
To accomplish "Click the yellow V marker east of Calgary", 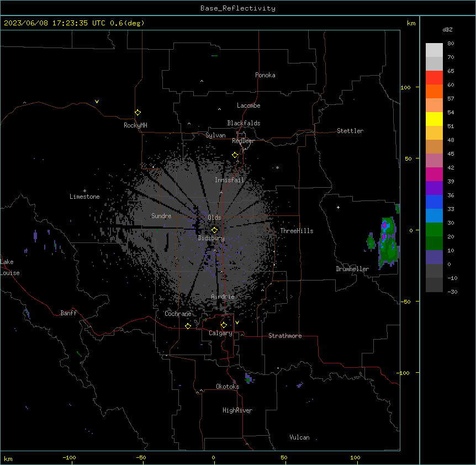I will click(x=237, y=323).
